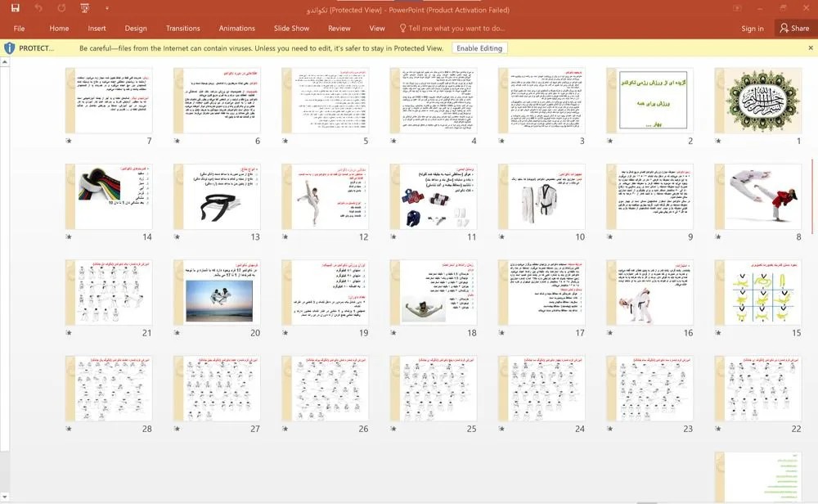The height and width of the screenshot is (504, 818).
Task: Click transition star under slide 4
Action: coord(393,141)
